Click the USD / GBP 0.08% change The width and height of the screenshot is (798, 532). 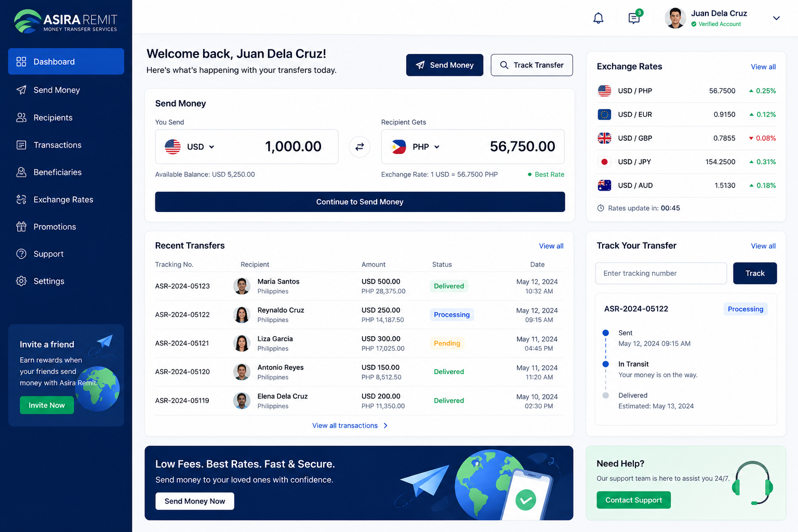tap(762, 138)
